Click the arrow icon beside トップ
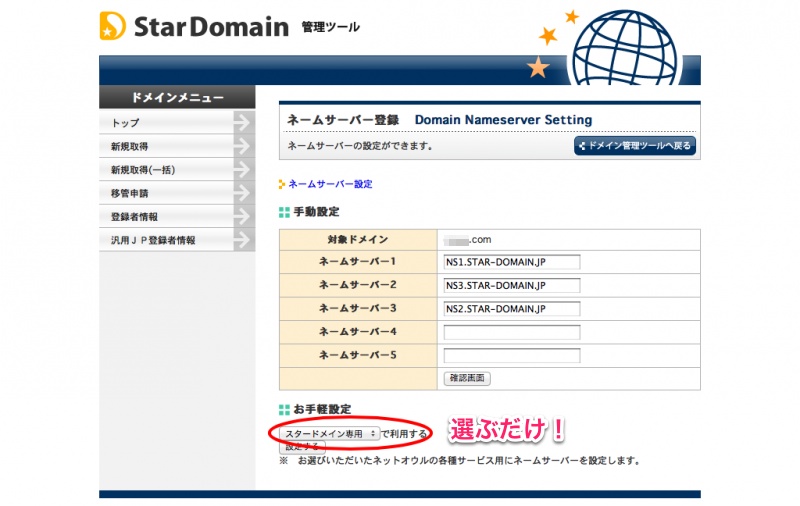Screen dimensions: 800x506 [244, 122]
